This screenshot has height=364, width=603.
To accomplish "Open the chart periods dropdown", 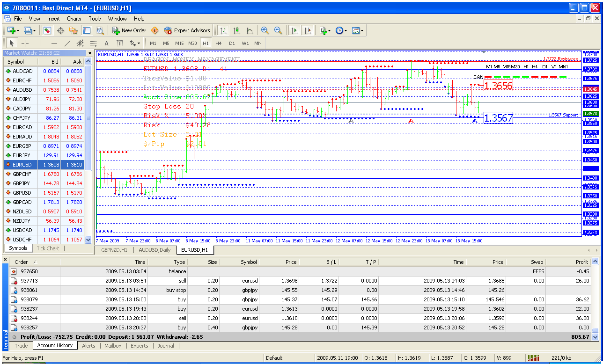I will tap(343, 30).
